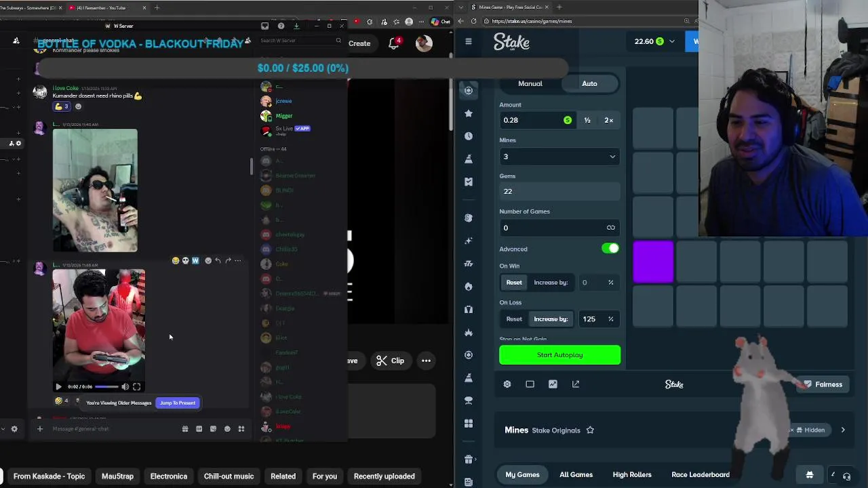Open the Stake hamburger sidebar menu
The height and width of the screenshot is (488, 868).
point(468,41)
